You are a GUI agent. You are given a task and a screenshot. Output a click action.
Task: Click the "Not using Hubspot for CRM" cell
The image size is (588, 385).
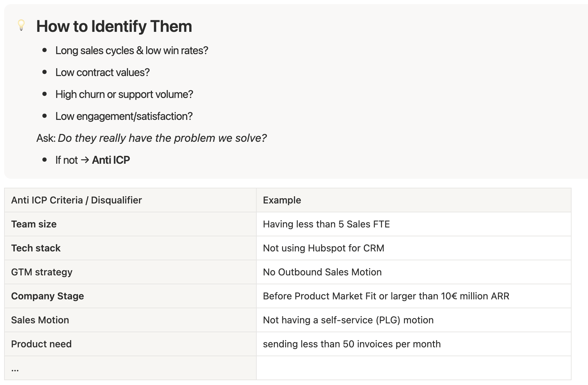click(323, 248)
